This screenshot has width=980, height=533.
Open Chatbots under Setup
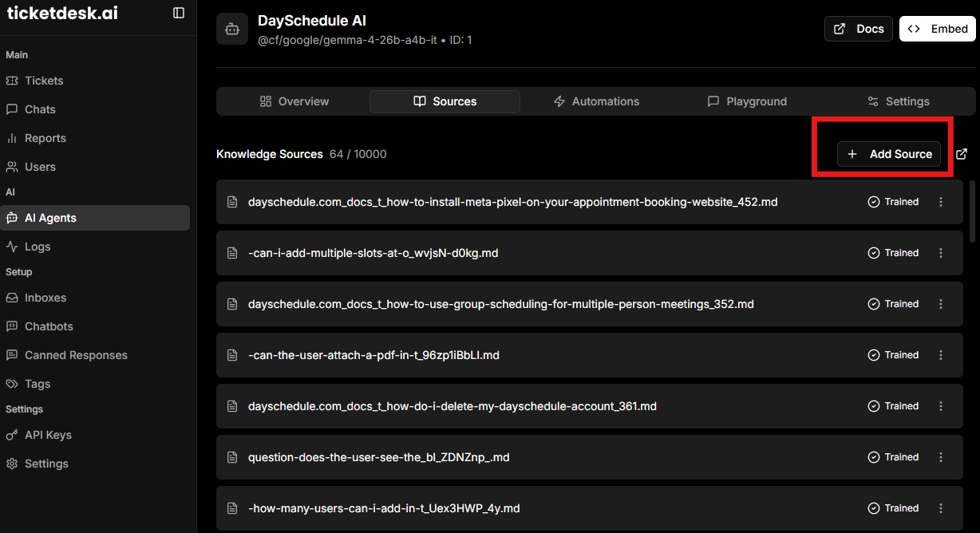pos(96,326)
